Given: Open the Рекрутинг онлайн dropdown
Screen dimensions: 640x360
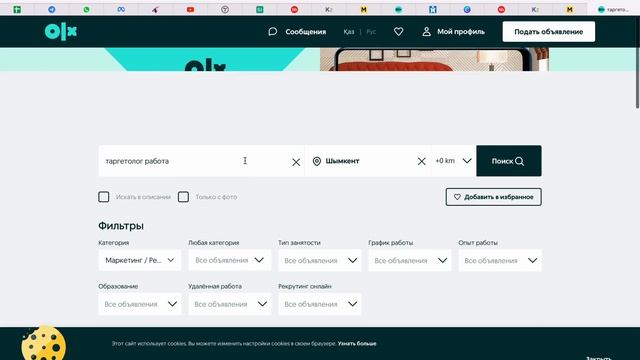Looking at the screenshot, I should (320, 304).
